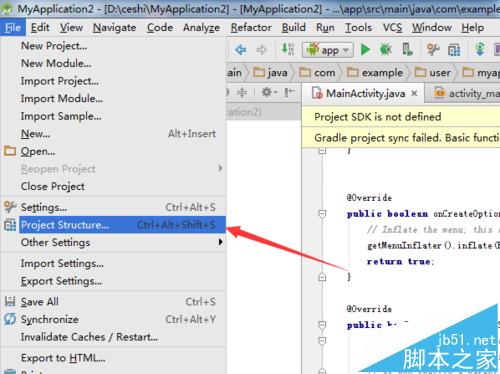Click the scroll from source icon in project panel
The width and height of the screenshot is (500, 374).
[x=242, y=92]
